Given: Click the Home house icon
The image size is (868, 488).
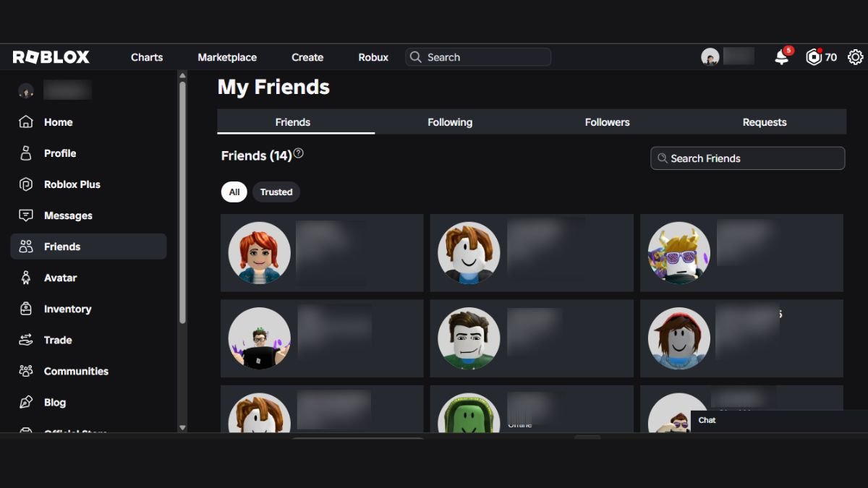Looking at the screenshot, I should [26, 122].
